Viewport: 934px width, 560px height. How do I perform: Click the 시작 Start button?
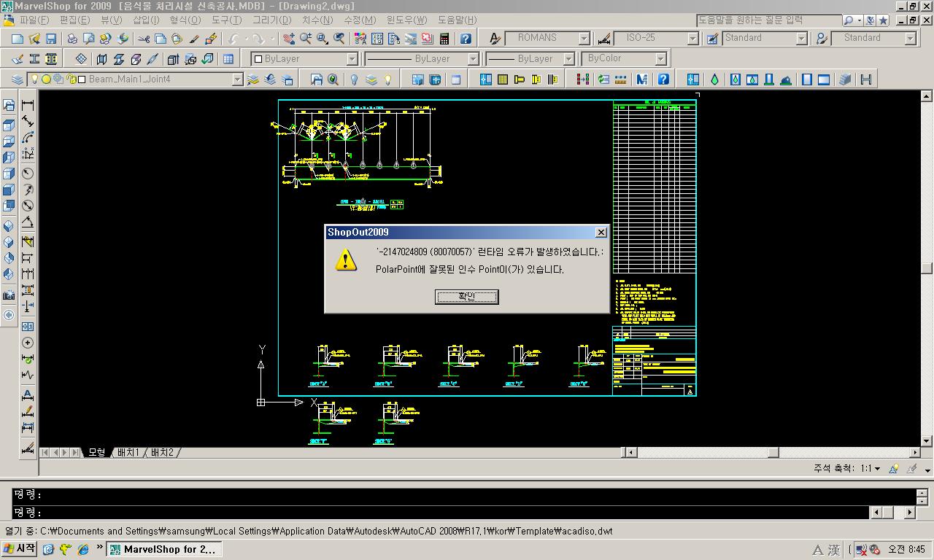tap(20, 549)
